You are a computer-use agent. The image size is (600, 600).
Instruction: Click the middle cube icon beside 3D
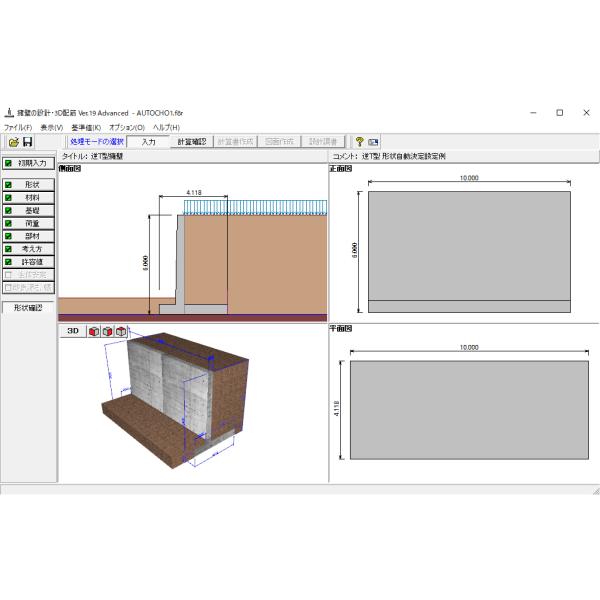(x=108, y=331)
